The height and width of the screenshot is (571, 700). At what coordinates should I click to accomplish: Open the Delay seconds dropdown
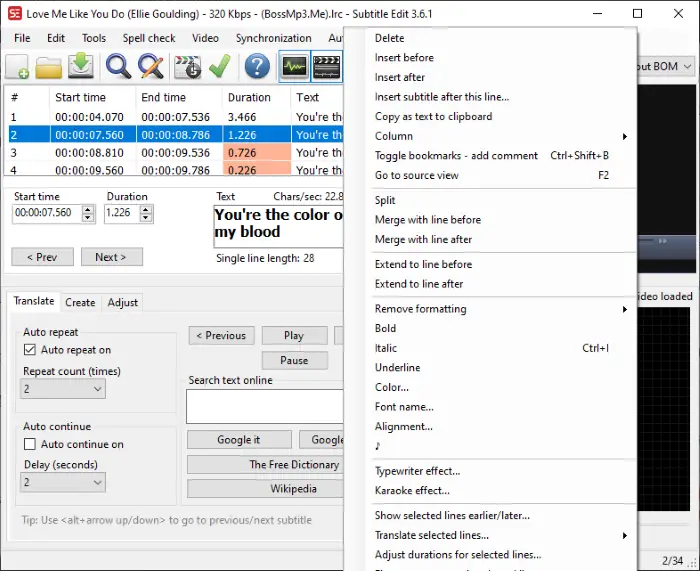pyautogui.click(x=63, y=483)
